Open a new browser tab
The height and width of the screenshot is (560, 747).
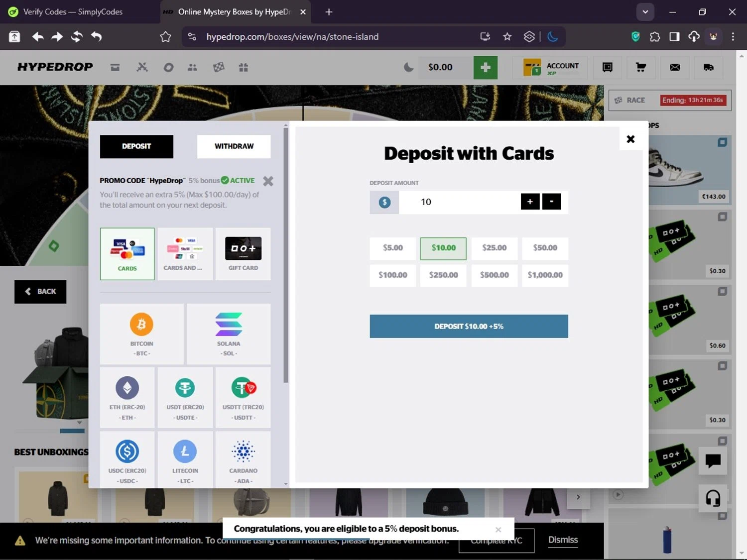[329, 12]
